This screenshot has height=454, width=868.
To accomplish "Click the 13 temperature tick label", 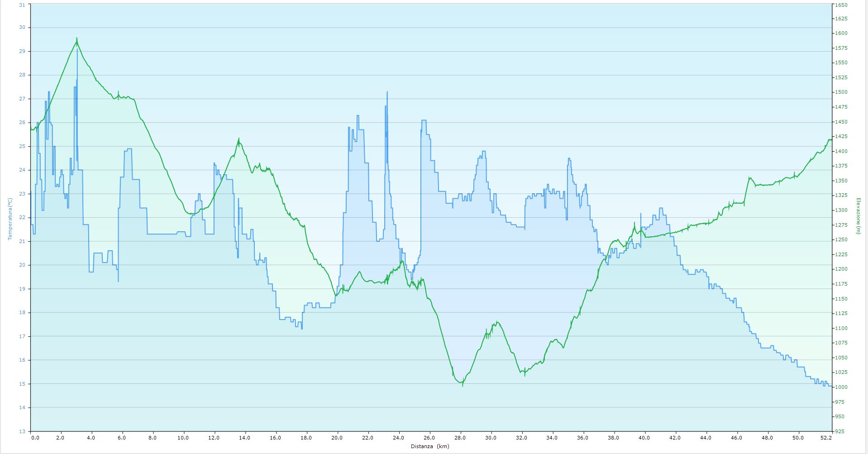I will coord(22,431).
